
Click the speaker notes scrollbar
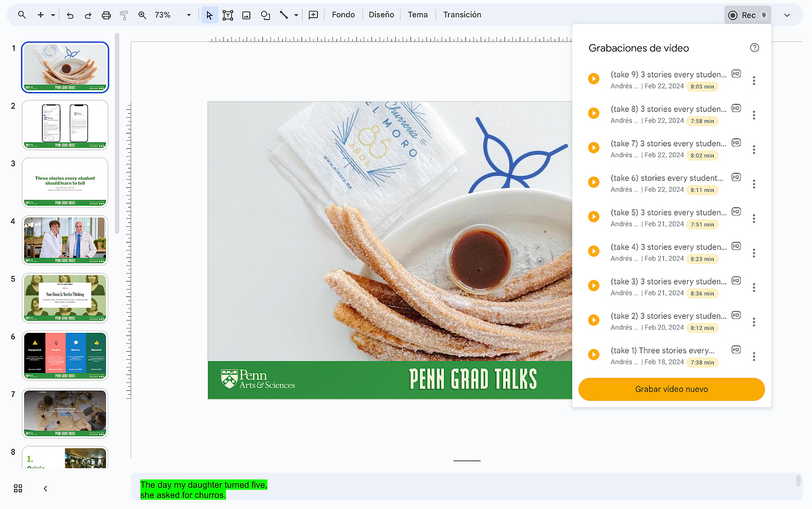click(x=798, y=480)
